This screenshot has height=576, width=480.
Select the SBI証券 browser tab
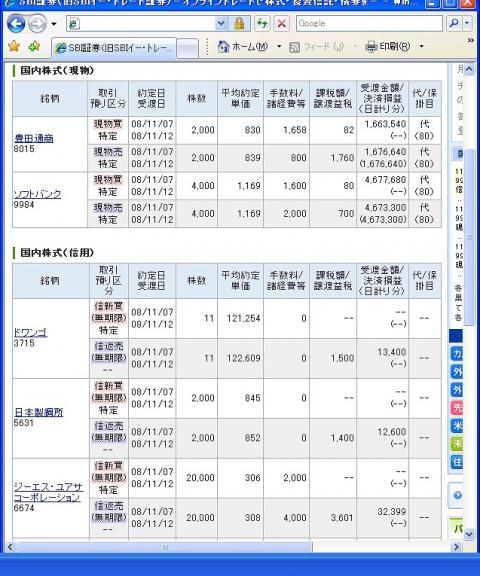[114, 48]
